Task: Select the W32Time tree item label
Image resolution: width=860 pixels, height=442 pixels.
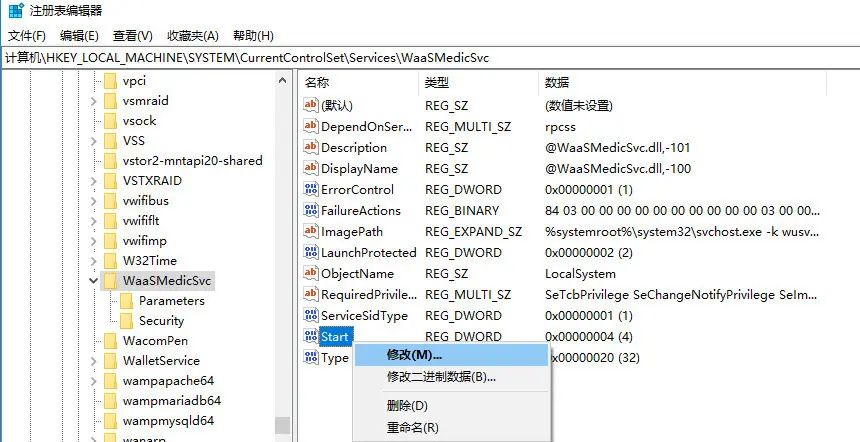Action: [150, 260]
